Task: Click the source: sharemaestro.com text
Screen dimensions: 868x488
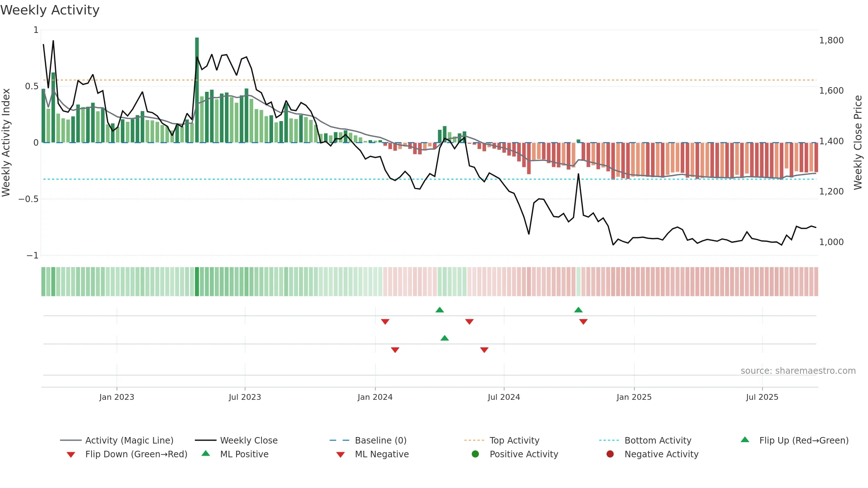Action: click(798, 371)
